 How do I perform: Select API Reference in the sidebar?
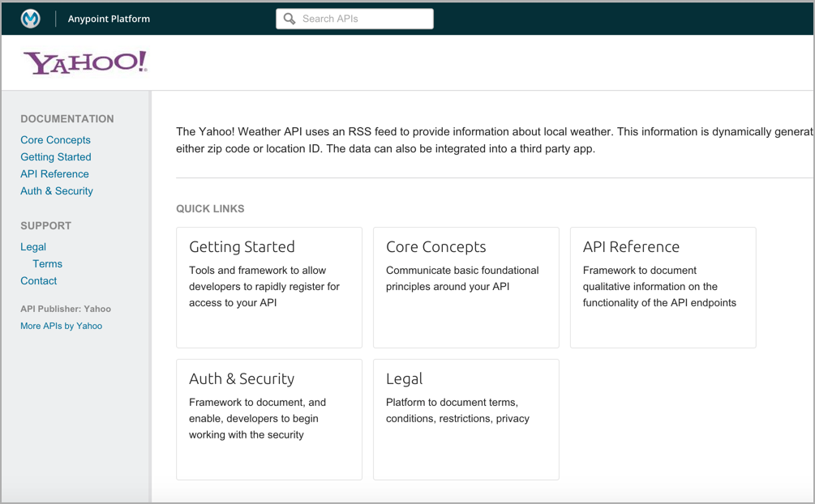click(x=54, y=174)
